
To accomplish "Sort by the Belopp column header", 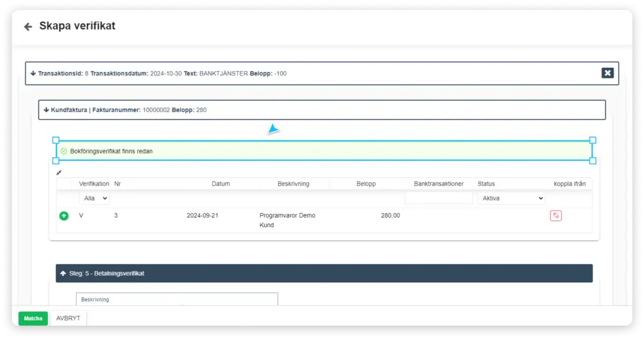I will tap(366, 184).
